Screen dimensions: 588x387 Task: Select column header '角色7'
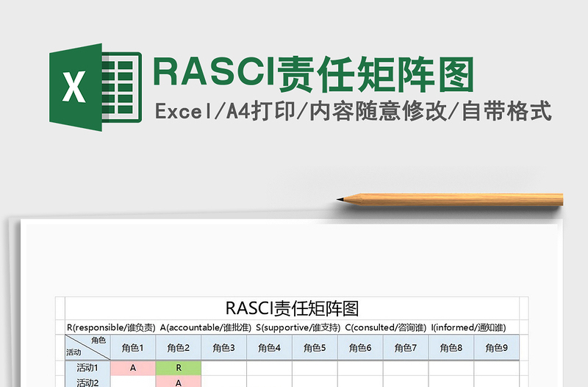click(x=406, y=347)
